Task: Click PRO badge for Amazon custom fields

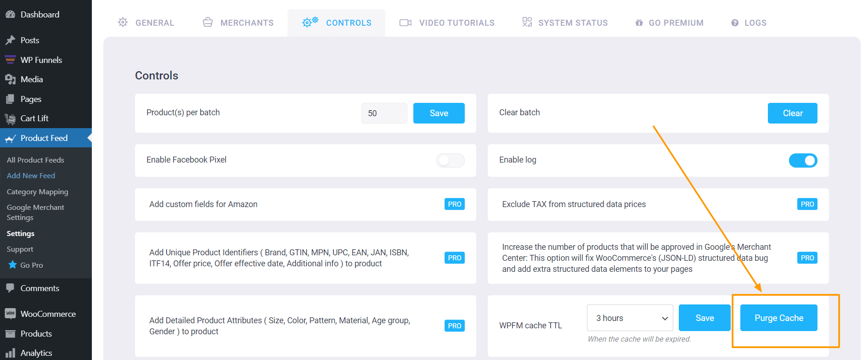Action: [x=454, y=204]
